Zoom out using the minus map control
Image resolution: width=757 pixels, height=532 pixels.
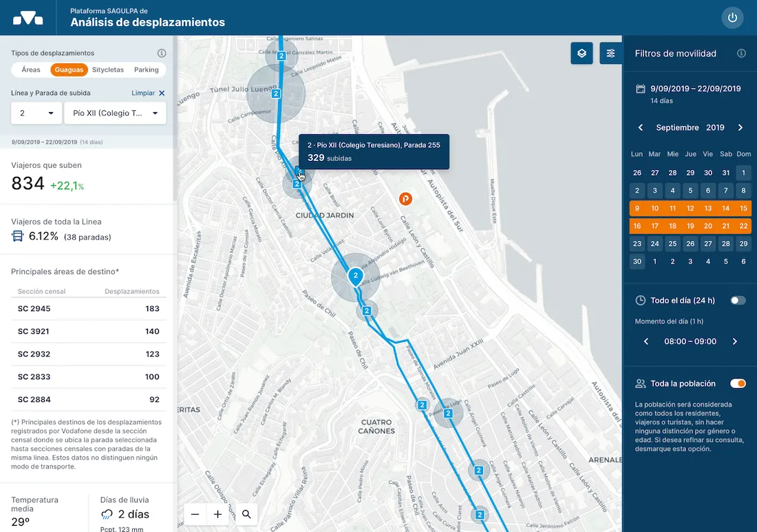(x=195, y=514)
